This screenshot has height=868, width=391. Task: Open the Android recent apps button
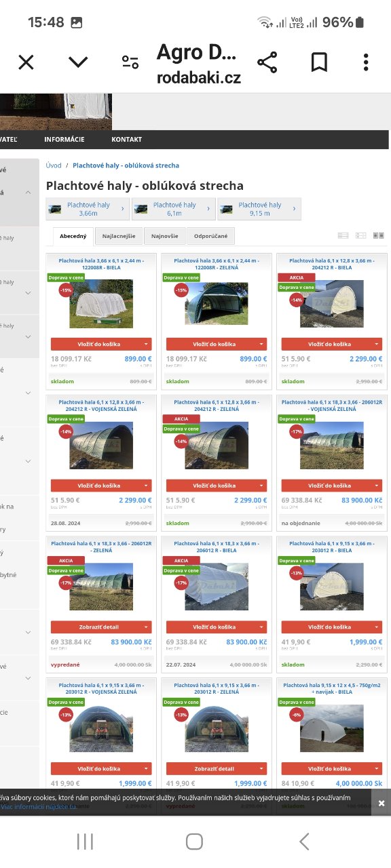pyautogui.click(x=85, y=842)
